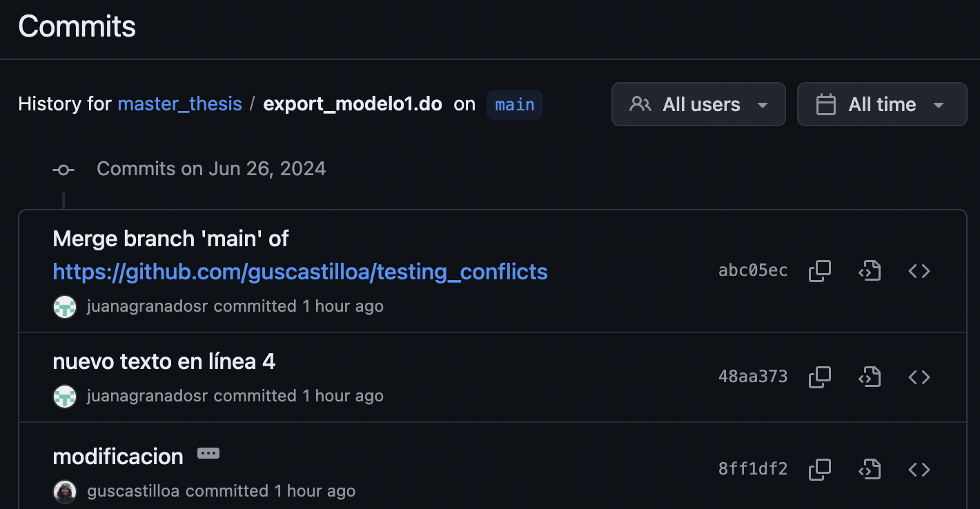The height and width of the screenshot is (509, 980).
Task: Open the 'nuevo texto en línea 4' commit
Action: (x=164, y=361)
